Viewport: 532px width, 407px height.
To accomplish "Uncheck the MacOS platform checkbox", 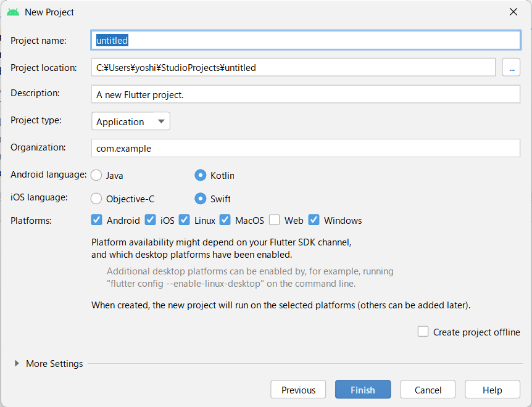I will point(225,220).
